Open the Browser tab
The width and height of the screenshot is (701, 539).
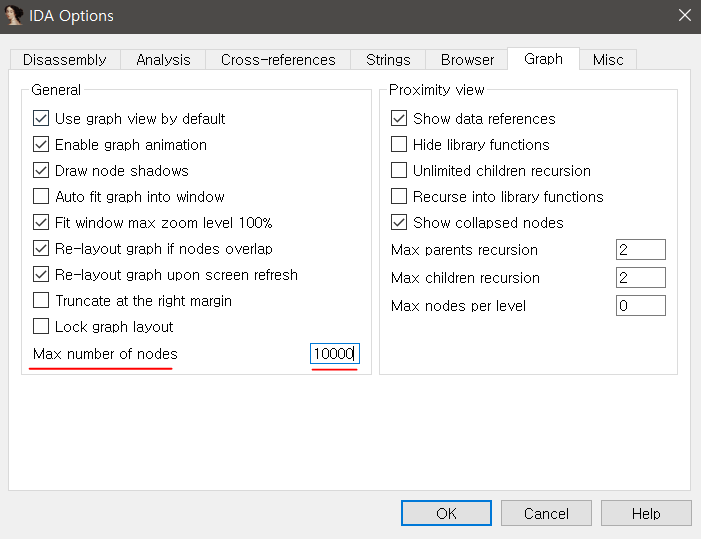pyautogui.click(x=467, y=59)
